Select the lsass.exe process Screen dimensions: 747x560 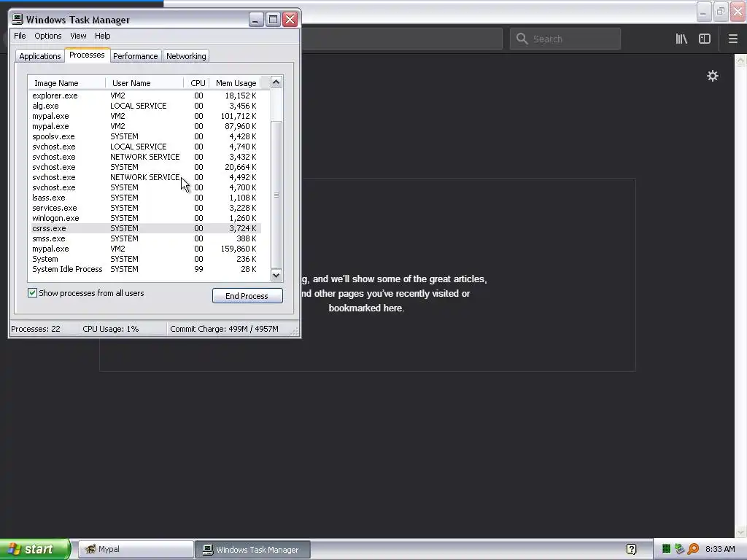(x=145, y=198)
